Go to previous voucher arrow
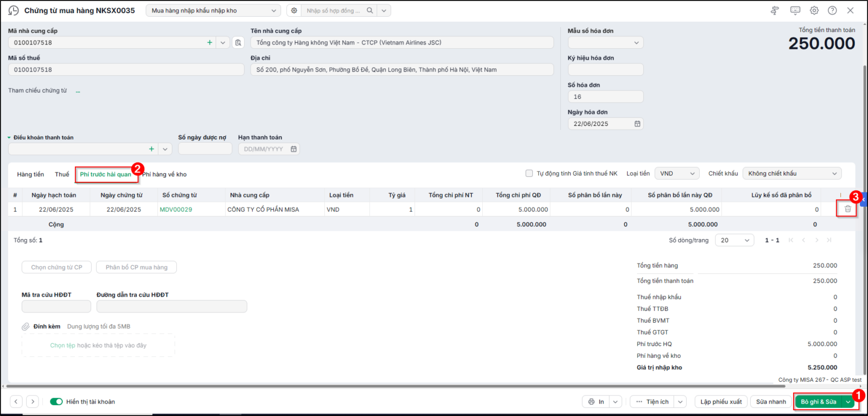This screenshot has width=868, height=416. 16,402
